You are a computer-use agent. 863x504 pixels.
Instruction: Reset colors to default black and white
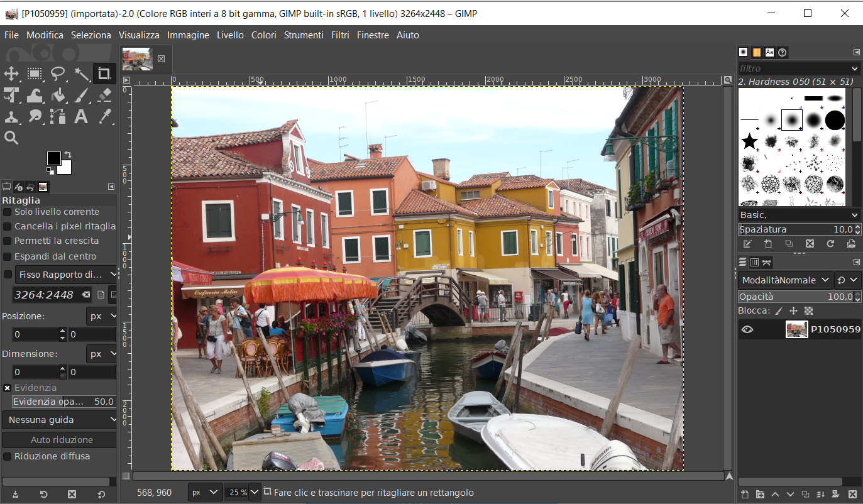coord(50,170)
